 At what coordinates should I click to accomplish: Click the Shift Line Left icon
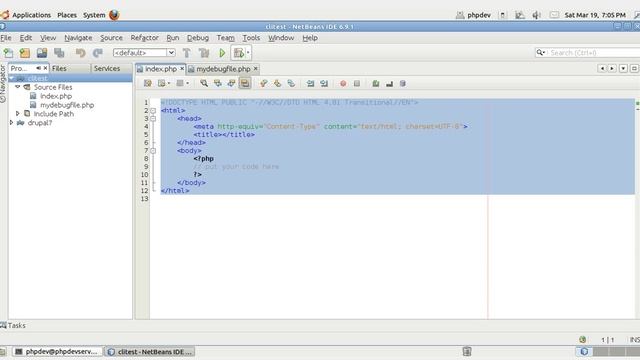coord(310,83)
